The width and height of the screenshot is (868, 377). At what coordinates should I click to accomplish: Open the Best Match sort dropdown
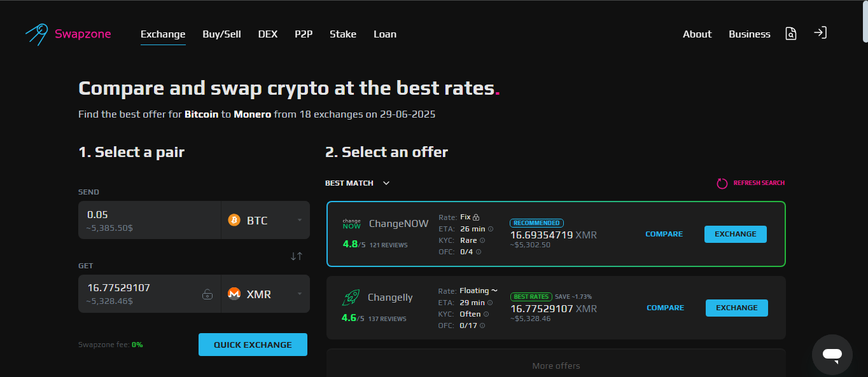(x=358, y=183)
